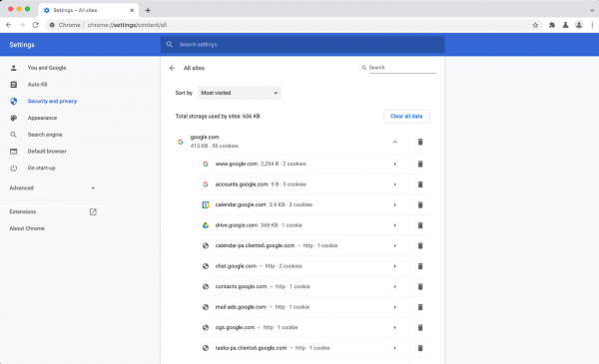
Task: Focus the All sites search field
Action: (402, 68)
